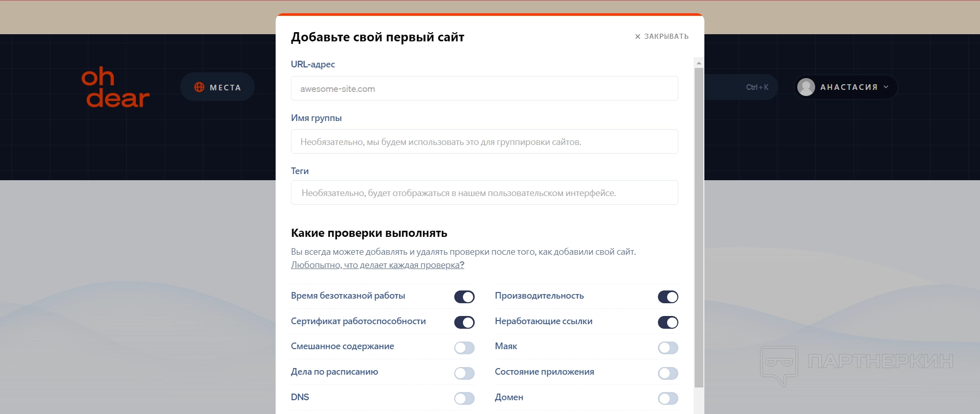980x414 pixels.
Task: Enable Смешанное содержание check
Action: [464, 348]
